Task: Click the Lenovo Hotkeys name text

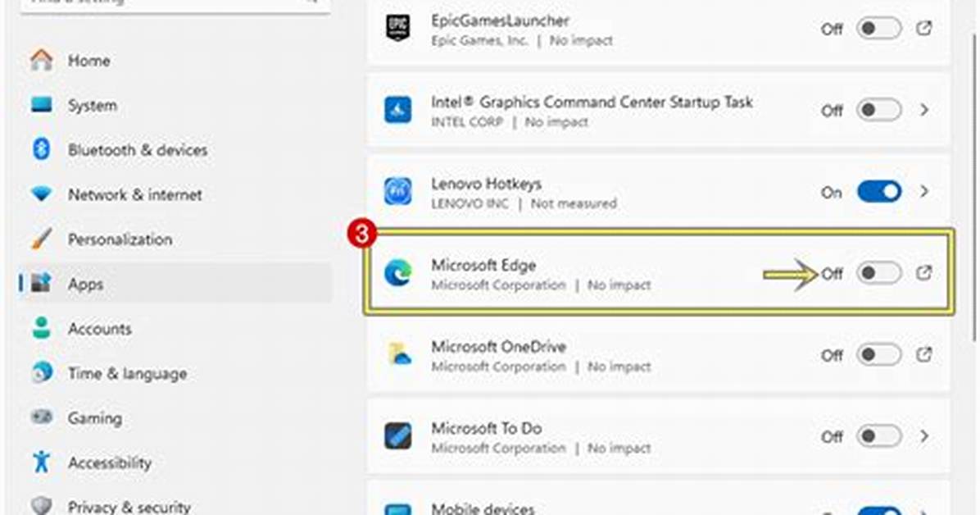Action: tap(486, 184)
